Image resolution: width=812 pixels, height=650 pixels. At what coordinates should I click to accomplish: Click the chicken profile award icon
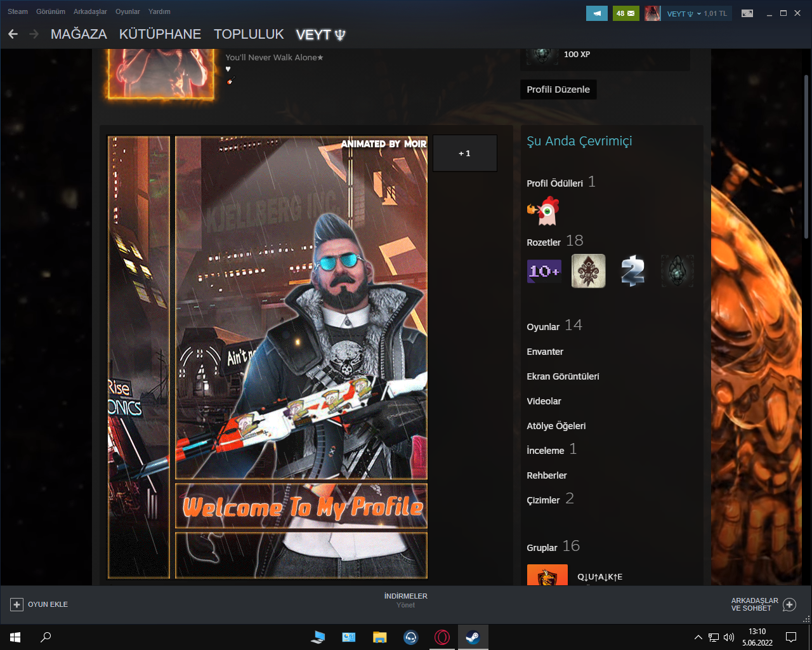tap(543, 211)
